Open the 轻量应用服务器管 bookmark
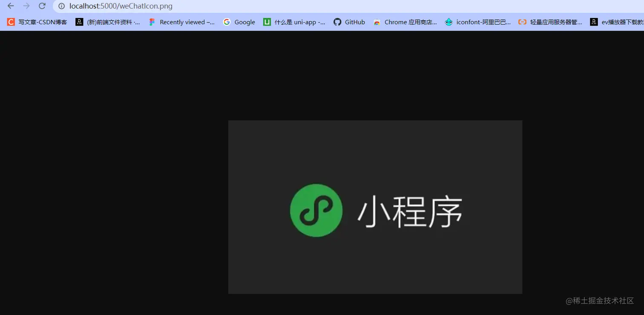Screen dimensions: 644x315 click(550, 22)
